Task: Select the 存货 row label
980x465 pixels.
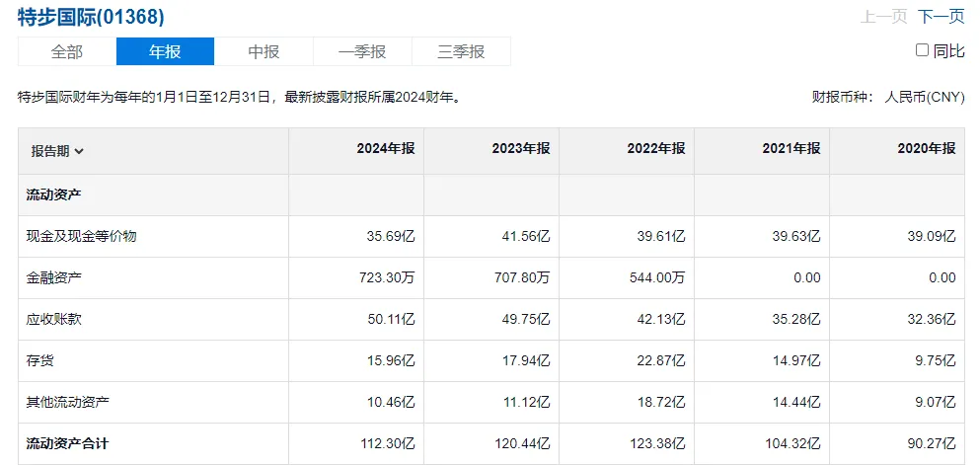Action: (x=40, y=360)
